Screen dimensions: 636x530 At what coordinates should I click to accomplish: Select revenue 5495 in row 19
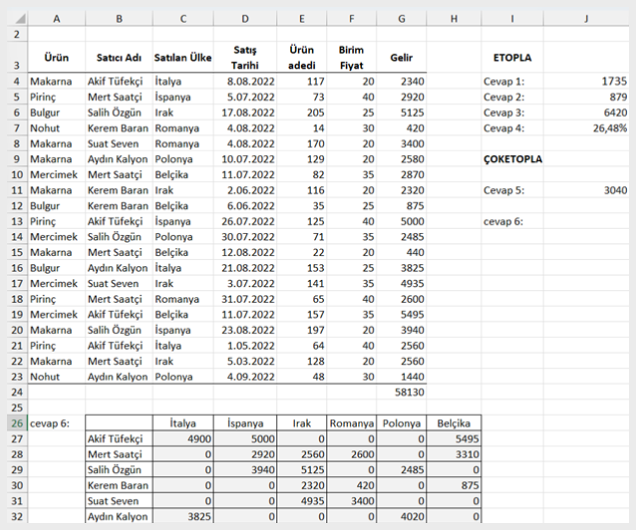pyautogui.click(x=401, y=315)
